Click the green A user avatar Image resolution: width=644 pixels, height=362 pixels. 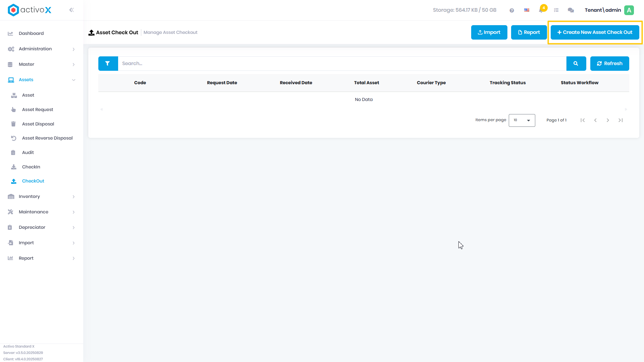[629, 10]
